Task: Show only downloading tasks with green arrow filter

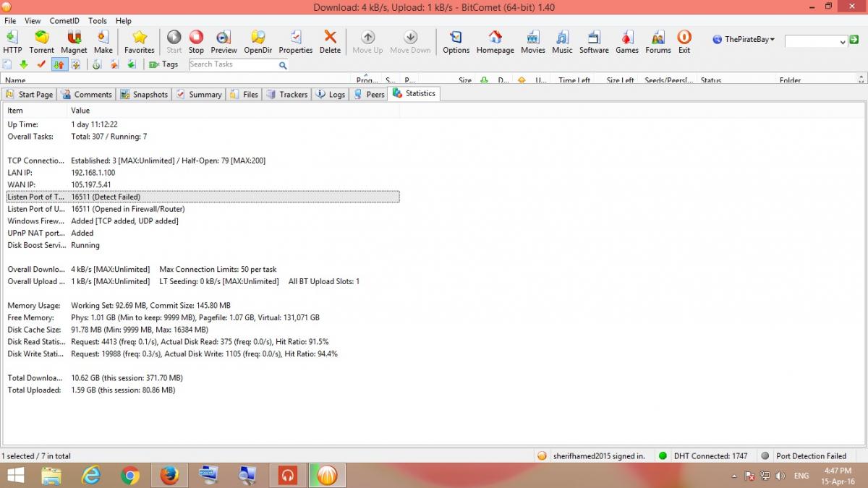Action: [x=24, y=65]
